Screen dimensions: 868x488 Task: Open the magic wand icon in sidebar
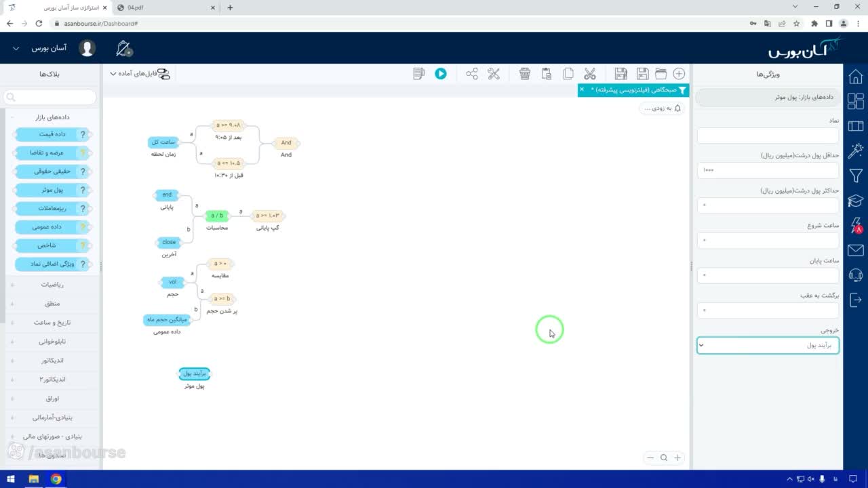click(x=856, y=150)
